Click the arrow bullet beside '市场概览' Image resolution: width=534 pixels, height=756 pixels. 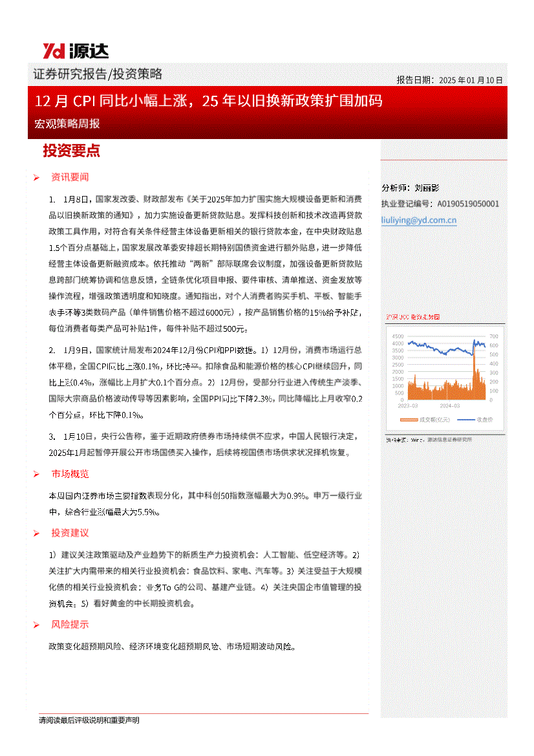pyautogui.click(x=36, y=475)
